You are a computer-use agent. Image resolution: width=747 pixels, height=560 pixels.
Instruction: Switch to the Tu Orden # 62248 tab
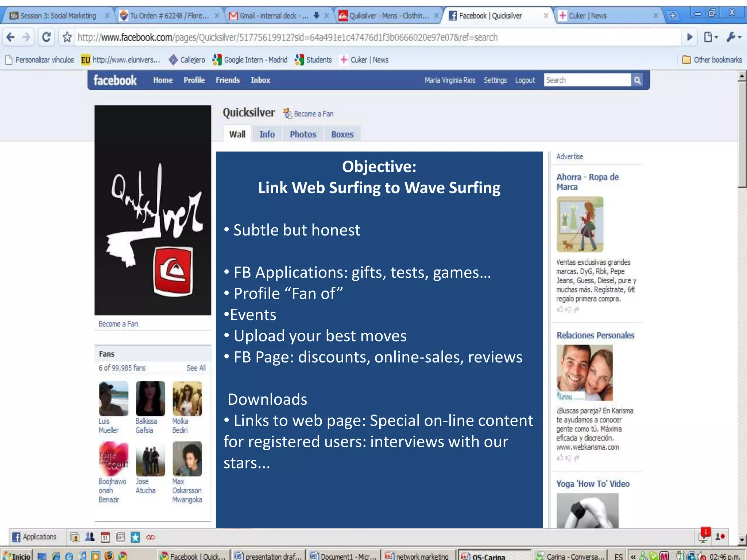tap(169, 16)
